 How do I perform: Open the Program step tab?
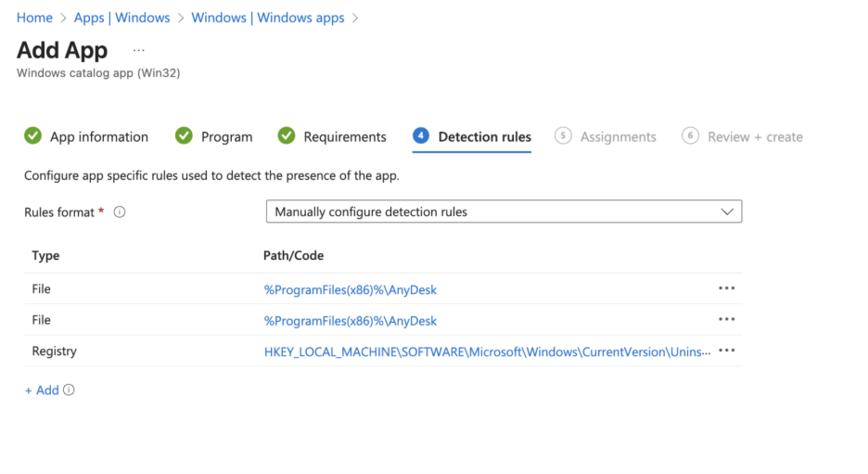(x=226, y=137)
